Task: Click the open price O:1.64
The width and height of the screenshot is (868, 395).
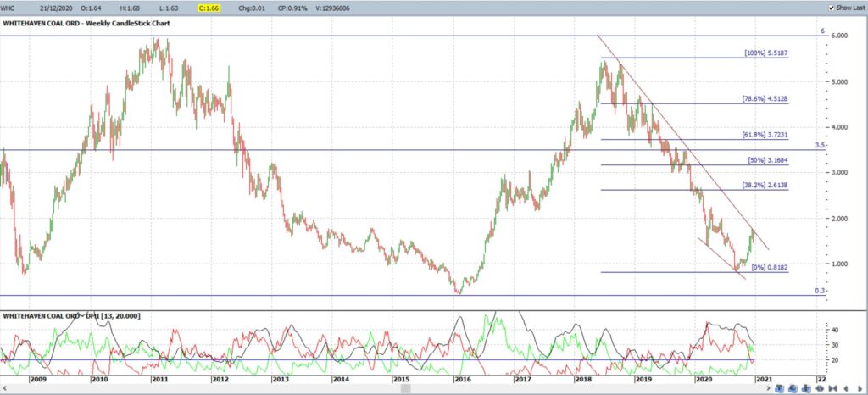Action: pos(90,8)
